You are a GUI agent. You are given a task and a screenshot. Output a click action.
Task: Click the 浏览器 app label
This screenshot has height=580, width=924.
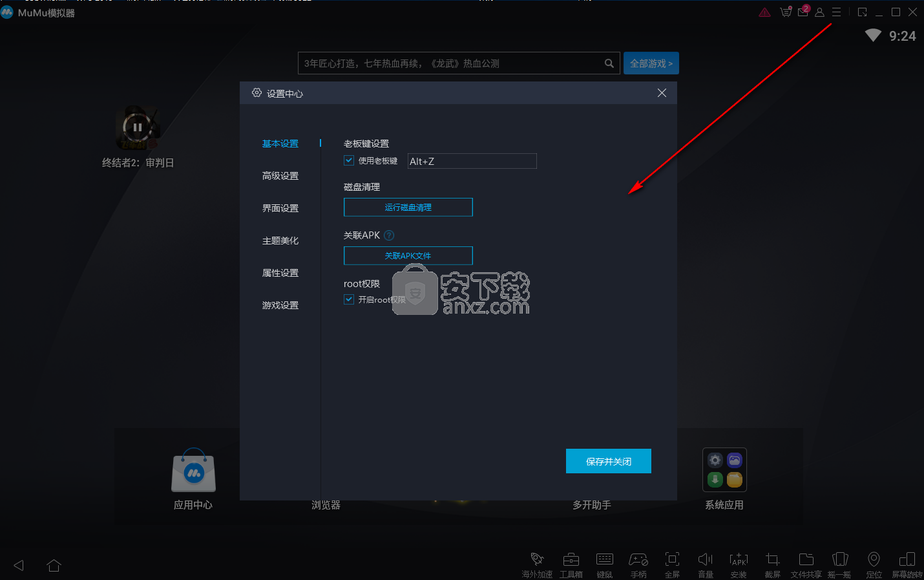click(326, 505)
